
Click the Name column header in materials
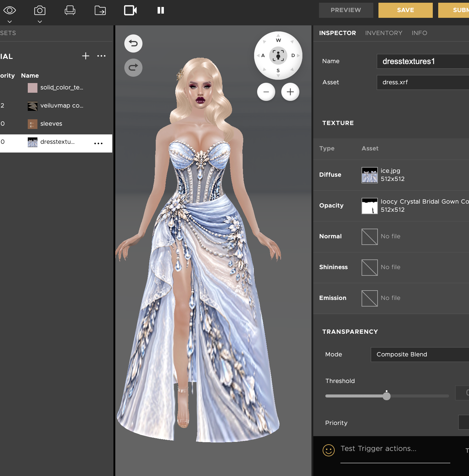click(x=30, y=76)
